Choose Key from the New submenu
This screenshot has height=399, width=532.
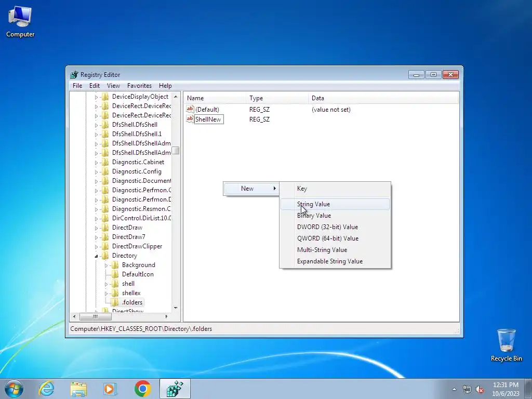(x=335, y=188)
